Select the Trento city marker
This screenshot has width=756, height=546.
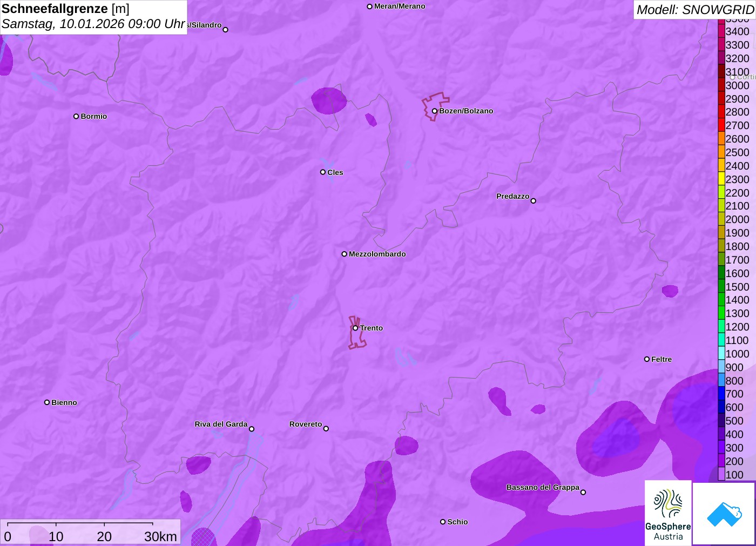point(355,328)
